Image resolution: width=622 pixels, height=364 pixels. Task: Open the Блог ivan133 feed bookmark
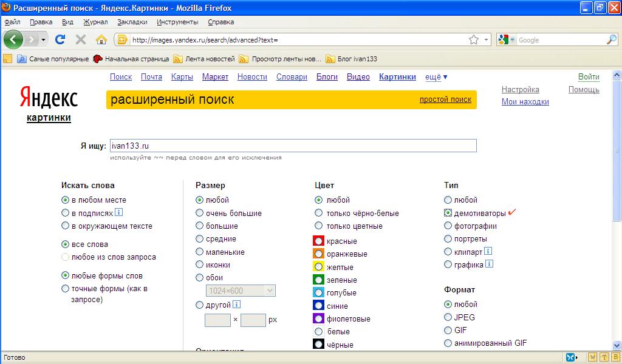click(352, 59)
